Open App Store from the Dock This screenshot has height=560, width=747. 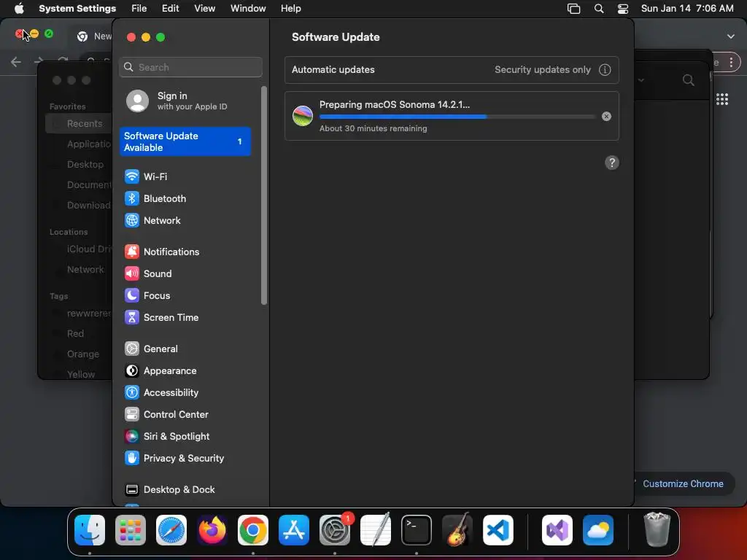(294, 530)
